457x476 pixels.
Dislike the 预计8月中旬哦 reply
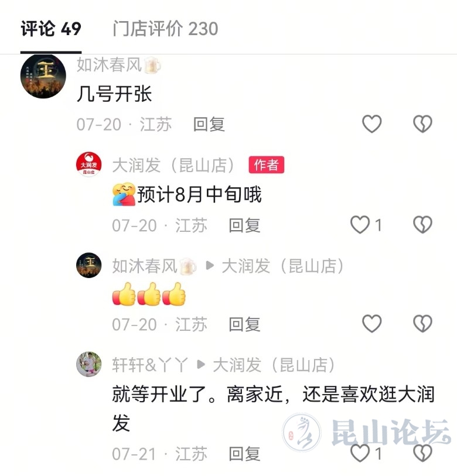[422, 225]
